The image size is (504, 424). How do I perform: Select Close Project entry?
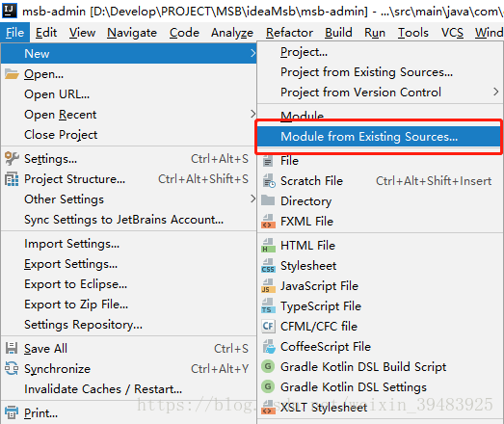[x=128, y=135]
